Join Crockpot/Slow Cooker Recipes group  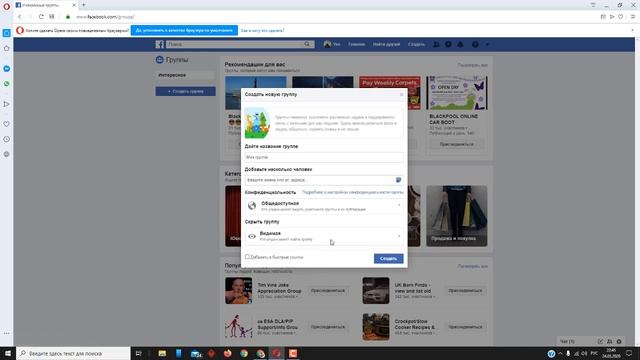coord(465,327)
